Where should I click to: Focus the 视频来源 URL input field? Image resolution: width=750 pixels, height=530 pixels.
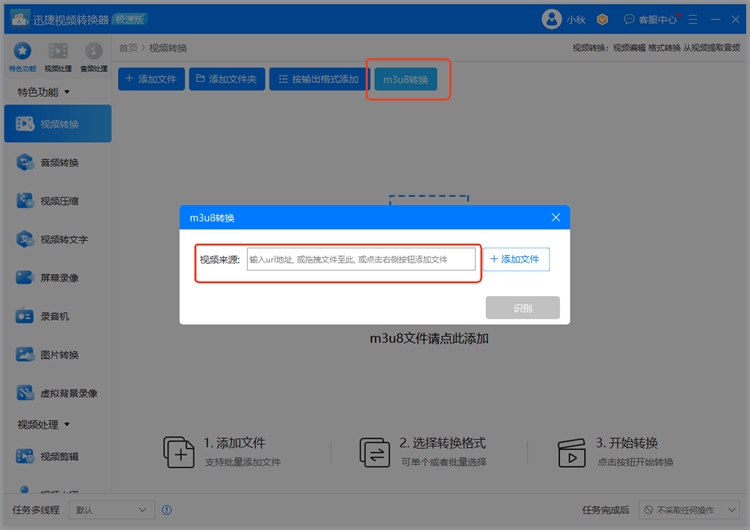tap(361, 259)
